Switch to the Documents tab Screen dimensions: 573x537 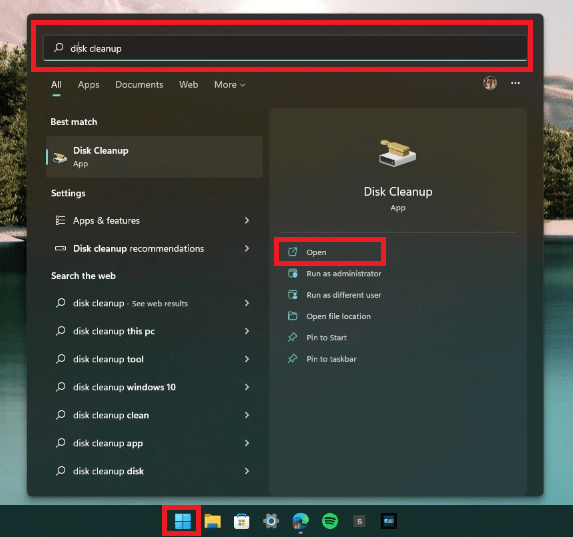[x=139, y=85]
